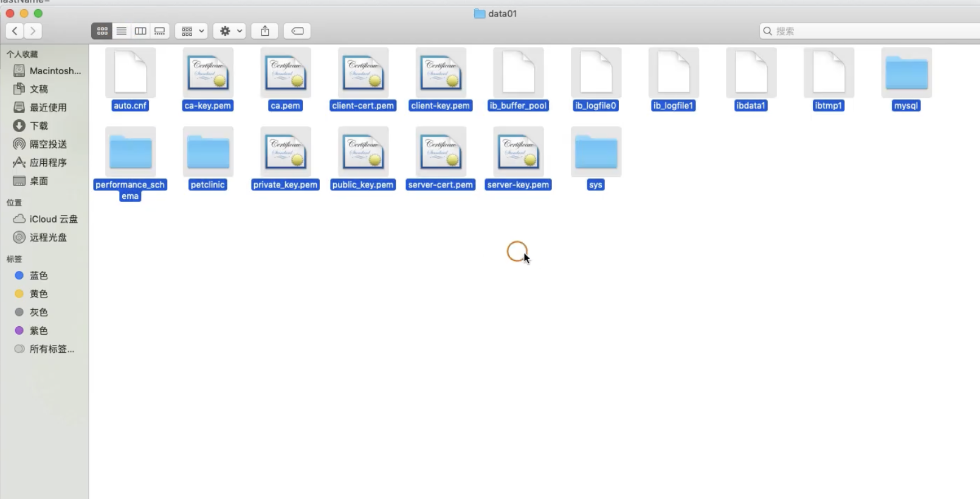Switch to gallery view mode
This screenshot has width=980, height=499.
point(160,31)
